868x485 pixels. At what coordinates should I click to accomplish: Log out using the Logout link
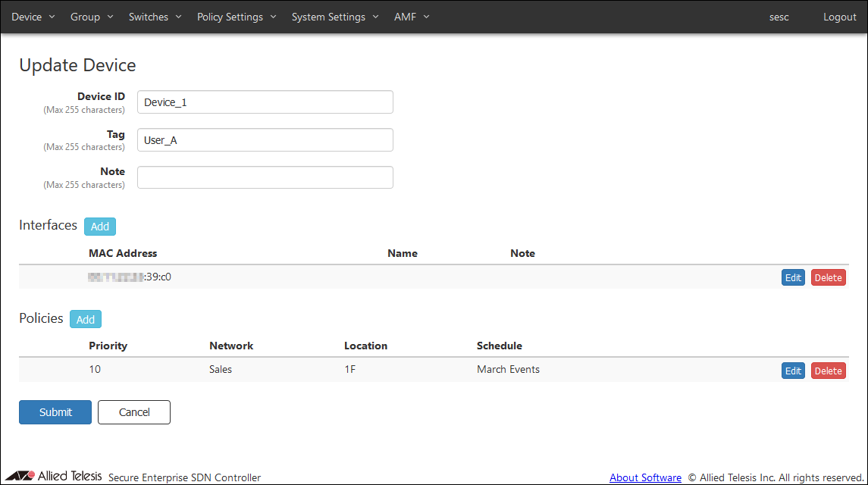point(839,17)
